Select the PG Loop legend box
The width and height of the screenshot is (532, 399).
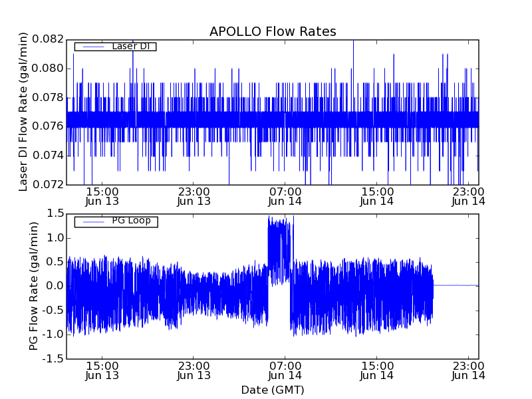pos(116,221)
